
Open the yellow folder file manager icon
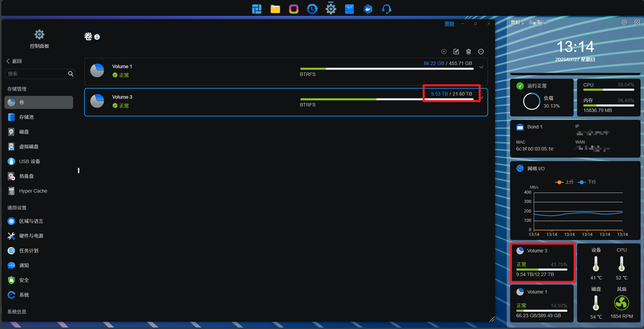pos(275,9)
